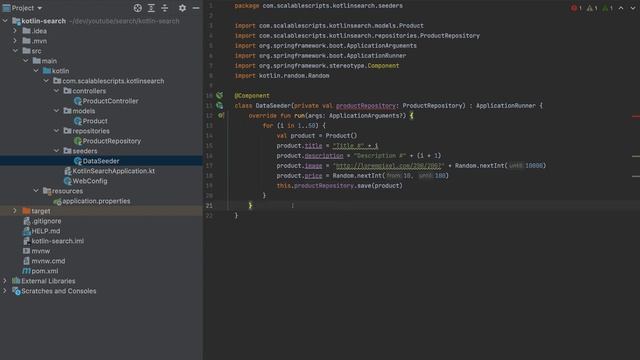640x360 pixels.
Task: Click the override gutter icon at line 12
Action: (220, 116)
